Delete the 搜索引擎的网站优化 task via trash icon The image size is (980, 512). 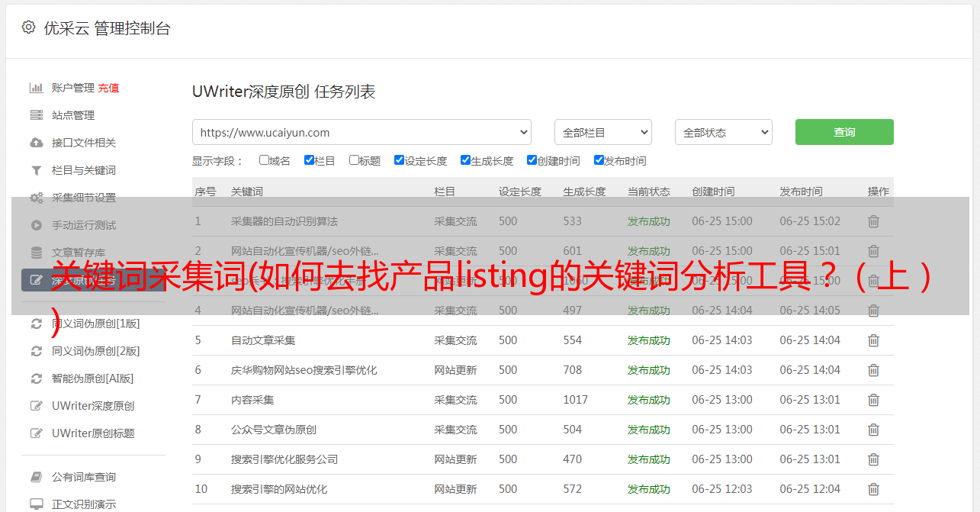click(x=873, y=489)
